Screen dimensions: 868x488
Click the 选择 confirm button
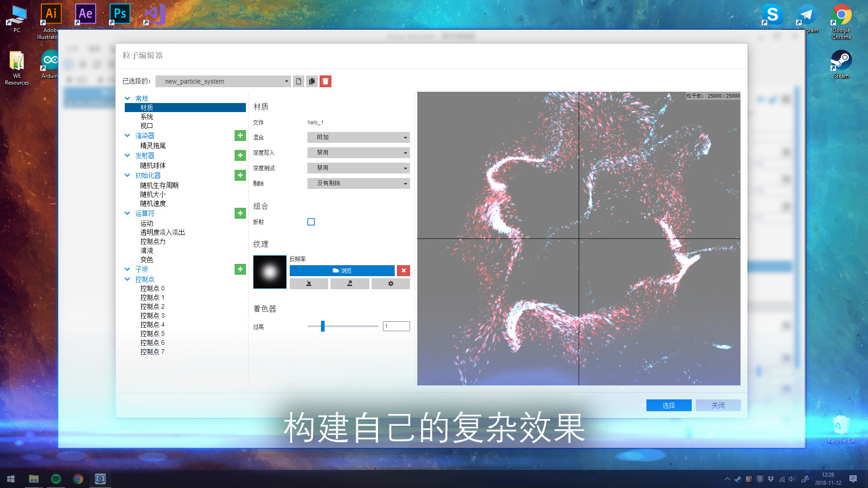click(669, 405)
